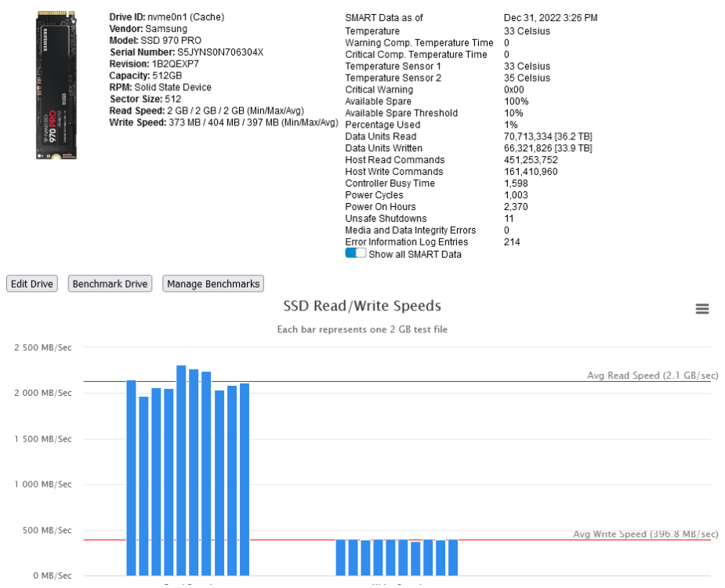Open the Manage Benchmarks button

[213, 284]
